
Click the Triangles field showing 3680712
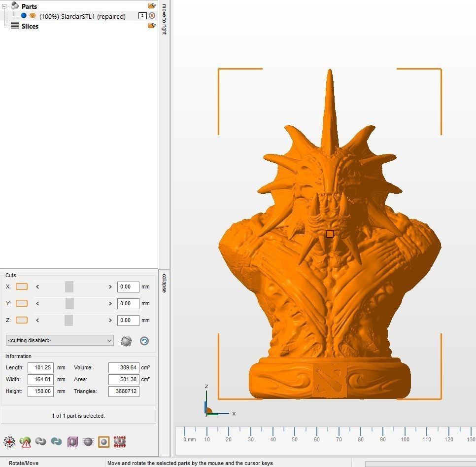124,392
